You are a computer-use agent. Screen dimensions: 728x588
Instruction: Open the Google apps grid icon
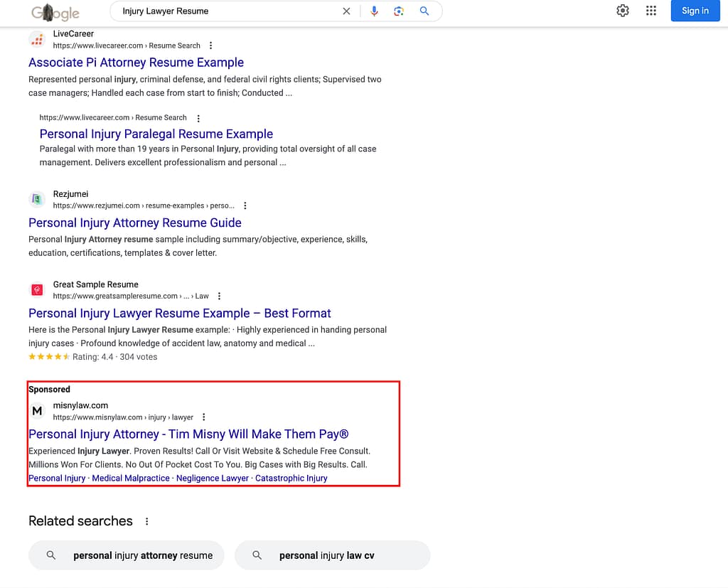point(651,11)
